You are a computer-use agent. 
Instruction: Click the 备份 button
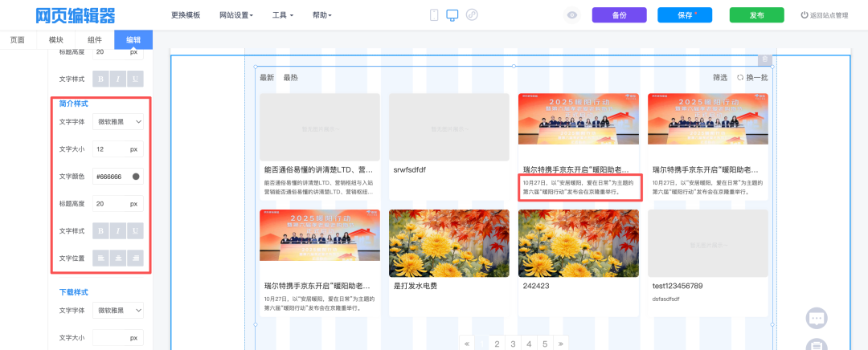click(619, 15)
